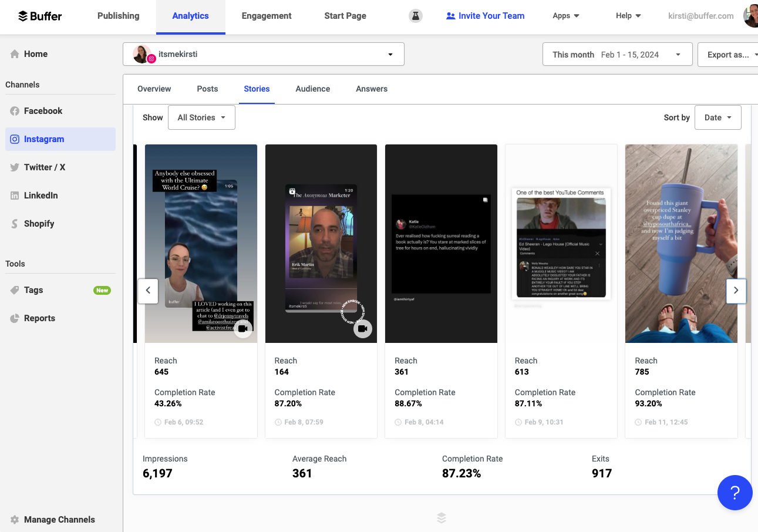Open the LinkedIn channel analytics
Viewport: 758px width, 532px height.
coord(42,195)
